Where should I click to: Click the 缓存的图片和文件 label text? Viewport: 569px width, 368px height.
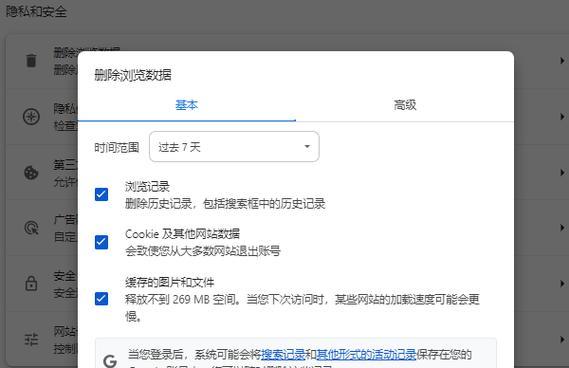169,282
